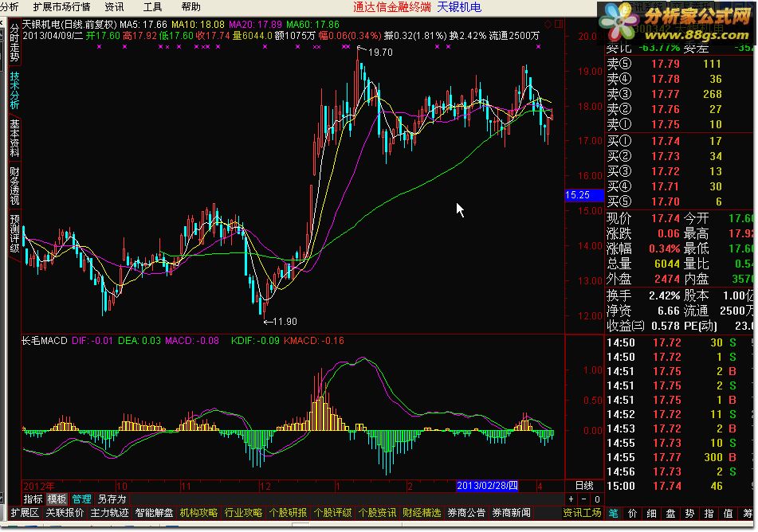
Task: Click the highlighted date 2013/02/28/四
Action: (x=487, y=486)
